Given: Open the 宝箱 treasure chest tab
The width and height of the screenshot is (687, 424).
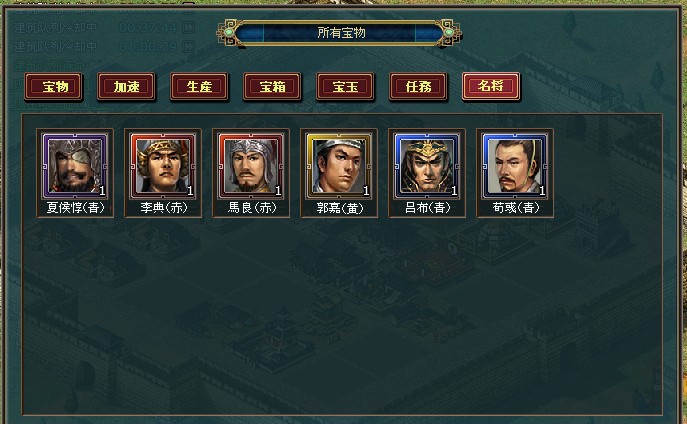Looking at the screenshot, I should pyautogui.click(x=272, y=87).
